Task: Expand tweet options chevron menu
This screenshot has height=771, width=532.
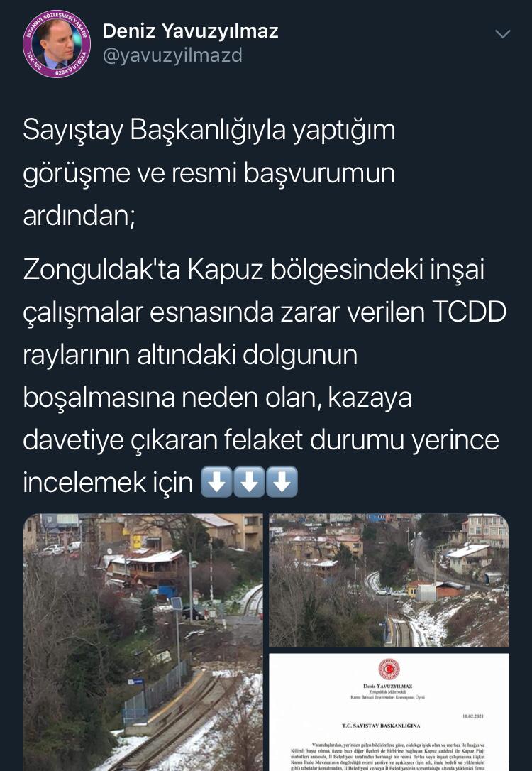Action: [502, 34]
